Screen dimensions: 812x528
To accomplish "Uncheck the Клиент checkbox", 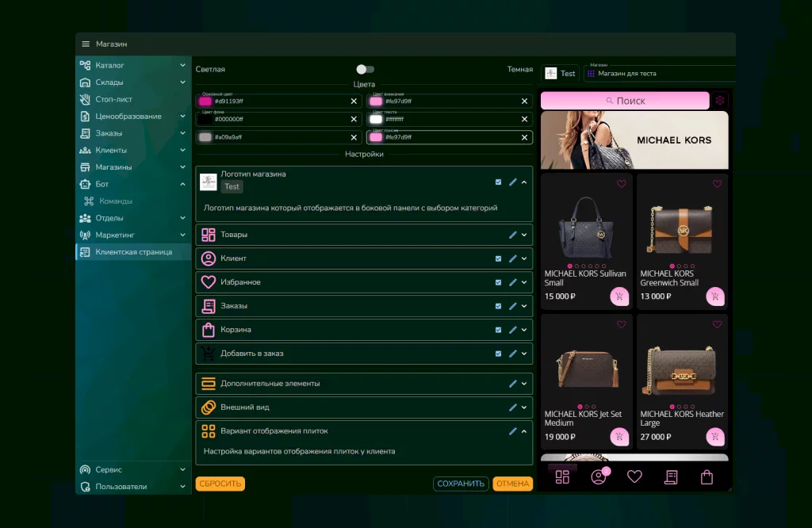I will pos(498,258).
